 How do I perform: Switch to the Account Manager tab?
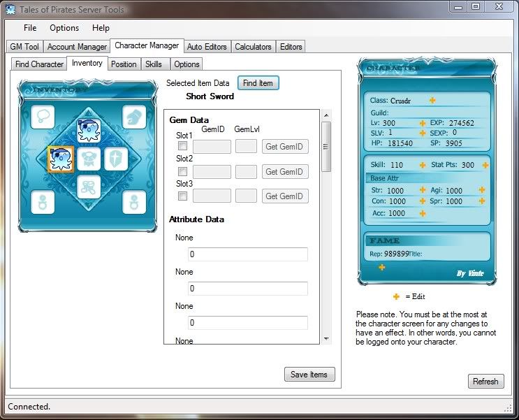[x=77, y=47]
